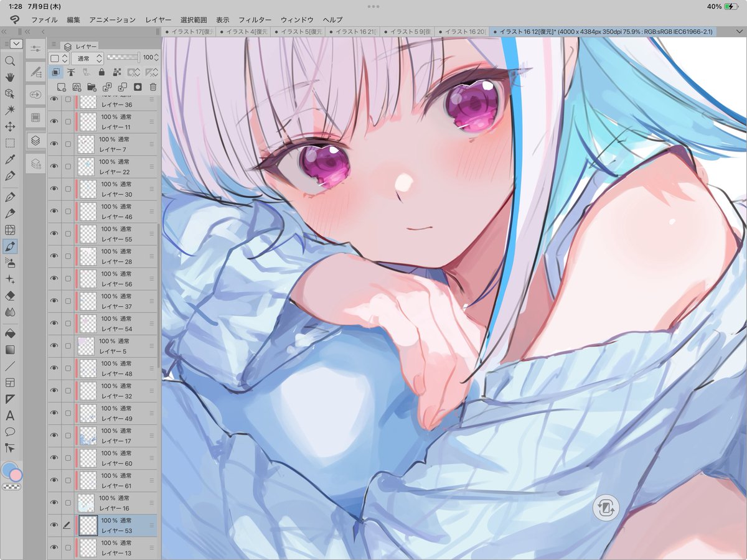The image size is (747, 560).
Task: Select the Decoration sparkle tool
Action: (10, 279)
